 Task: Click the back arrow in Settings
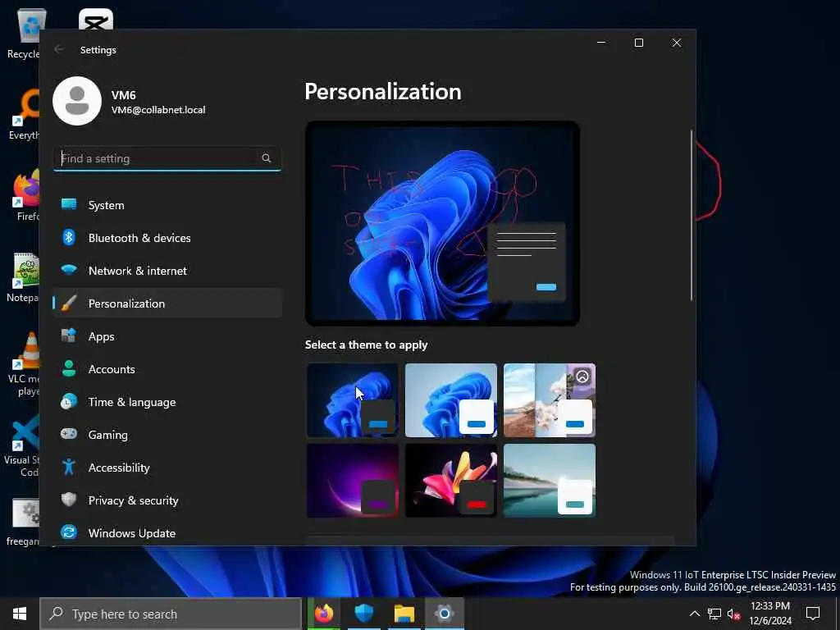pyautogui.click(x=58, y=49)
